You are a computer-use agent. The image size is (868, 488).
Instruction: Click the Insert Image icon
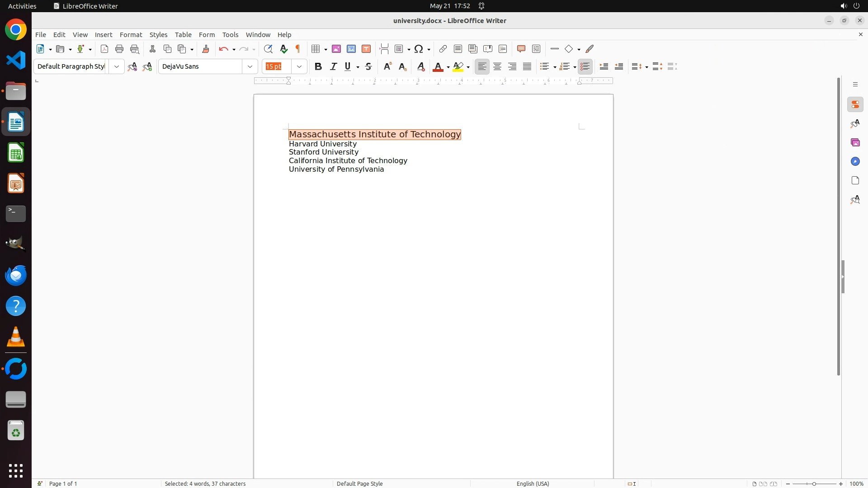[336, 49]
